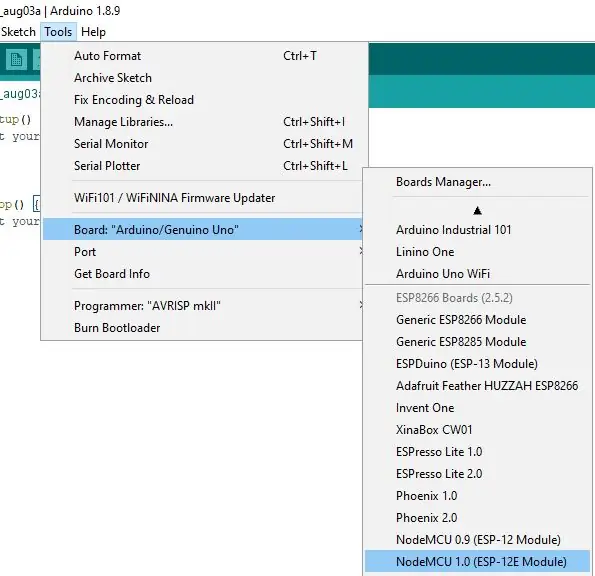
Task: Launch the Serial Monitor
Action: pyautogui.click(x=204, y=144)
